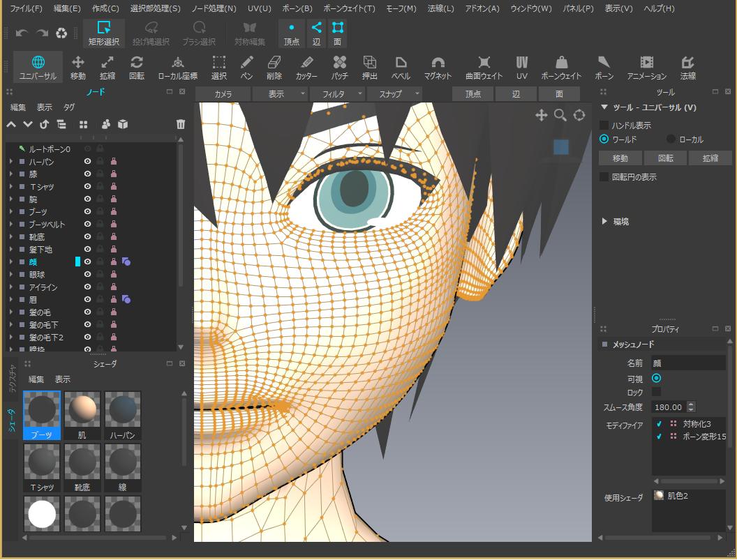Select the カッター cutter tool
Image resolution: width=737 pixels, height=560 pixels.
[x=306, y=67]
